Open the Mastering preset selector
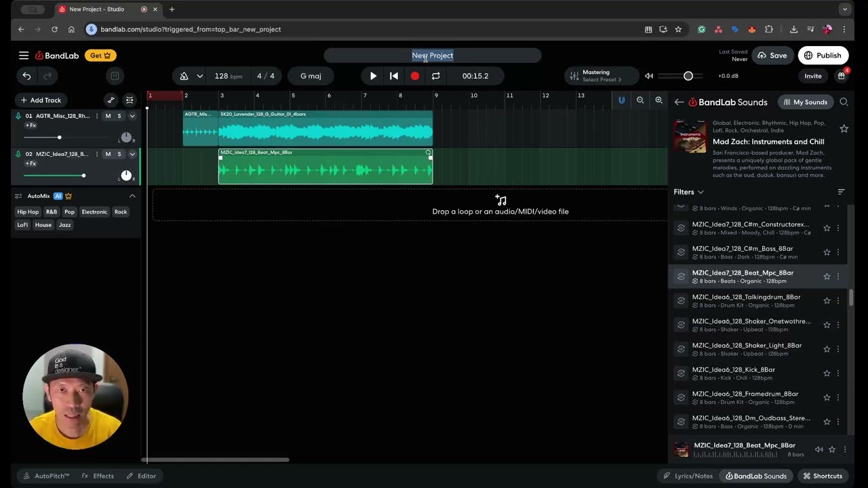This screenshot has width=868, height=488. tap(601, 76)
